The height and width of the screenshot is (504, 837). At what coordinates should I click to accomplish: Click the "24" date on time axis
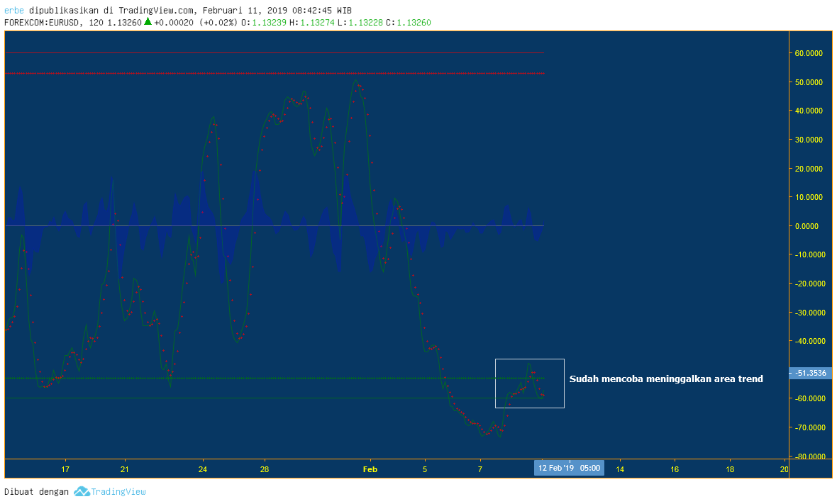click(x=202, y=469)
